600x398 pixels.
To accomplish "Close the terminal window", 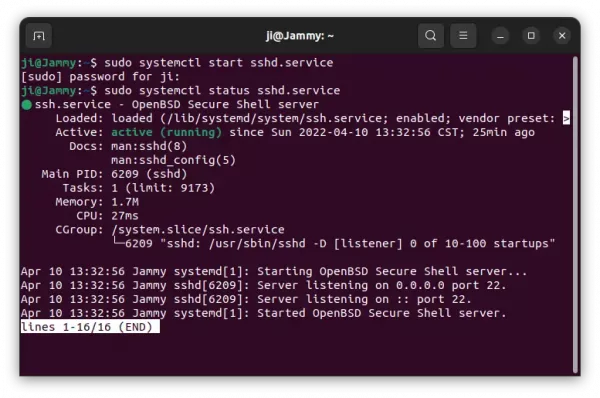I will [562, 36].
